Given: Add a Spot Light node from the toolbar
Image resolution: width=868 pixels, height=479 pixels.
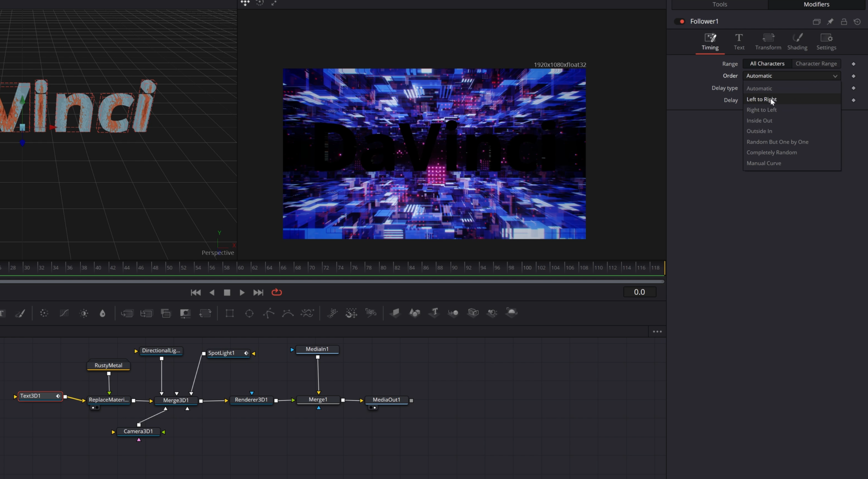Looking at the screenshot, I should 492,313.
